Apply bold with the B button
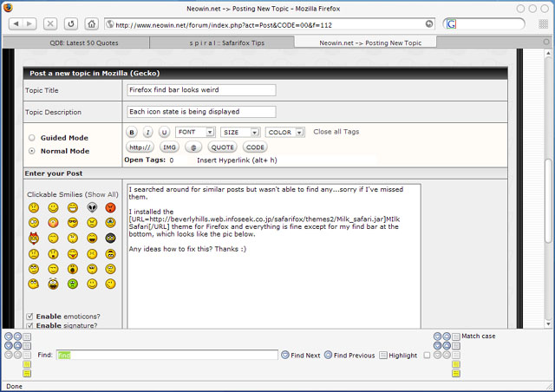 pos(132,132)
